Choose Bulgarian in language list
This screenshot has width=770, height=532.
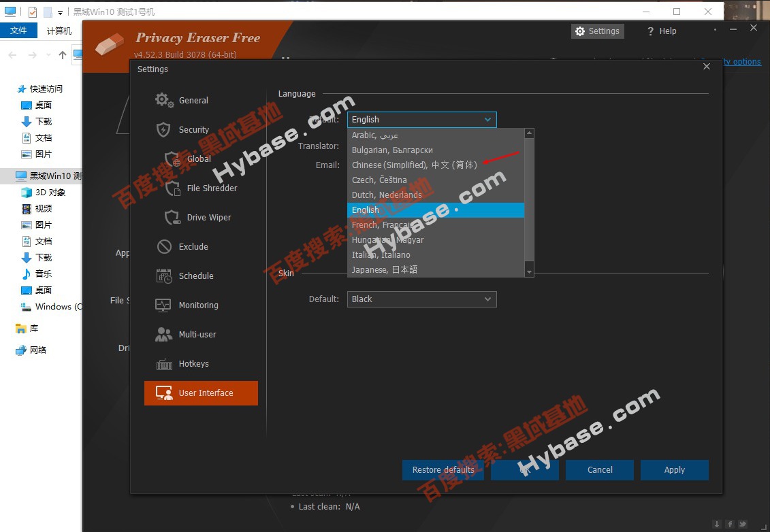pyautogui.click(x=436, y=150)
